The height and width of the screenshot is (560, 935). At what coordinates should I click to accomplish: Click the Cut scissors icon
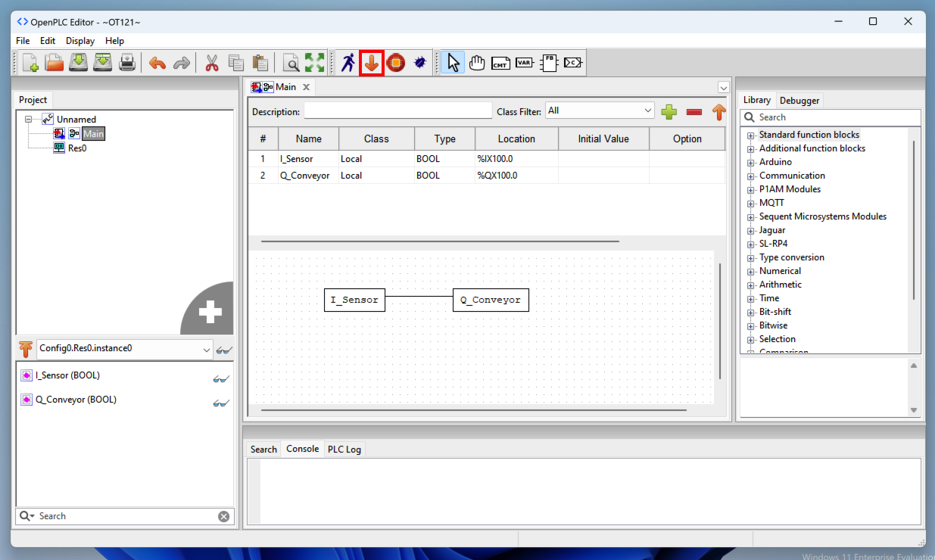click(211, 63)
